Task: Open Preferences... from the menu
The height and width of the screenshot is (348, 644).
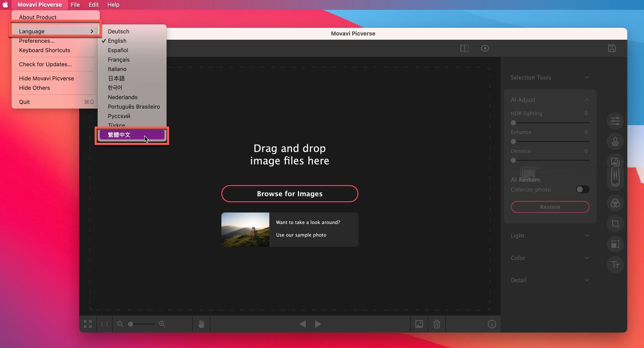Action: [56, 41]
